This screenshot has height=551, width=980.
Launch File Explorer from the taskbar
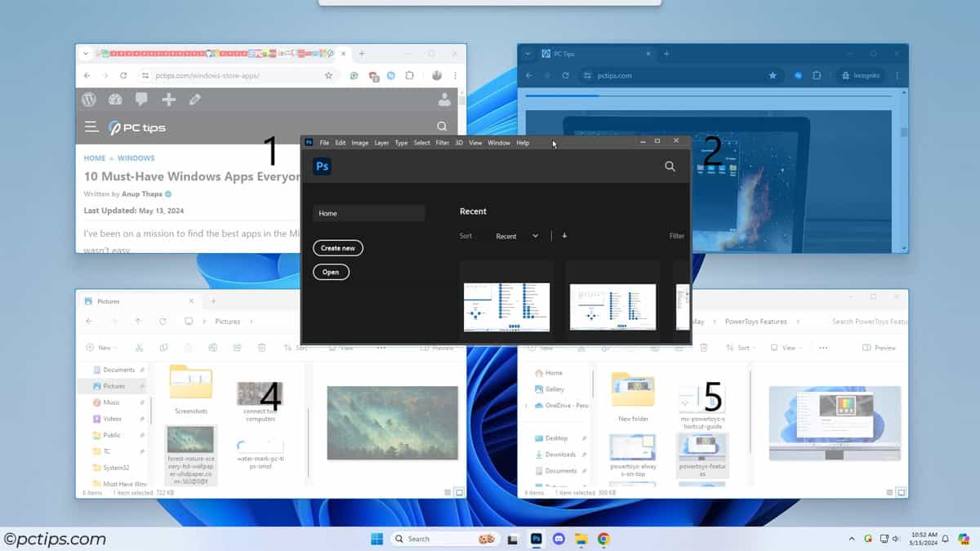(581, 539)
